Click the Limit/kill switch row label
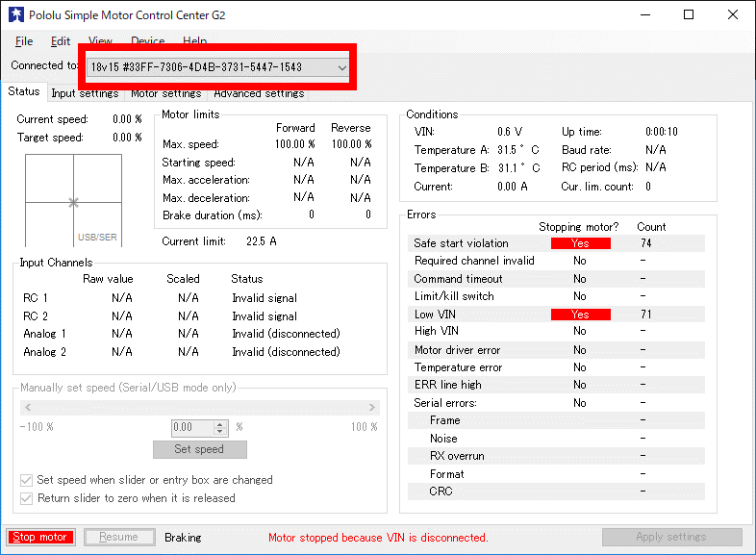This screenshot has height=555, width=756. point(454,296)
